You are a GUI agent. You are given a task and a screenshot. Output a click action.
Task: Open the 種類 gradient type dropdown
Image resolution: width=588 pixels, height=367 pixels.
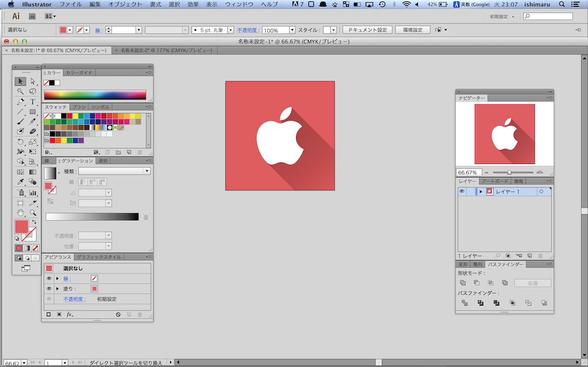[114, 171]
